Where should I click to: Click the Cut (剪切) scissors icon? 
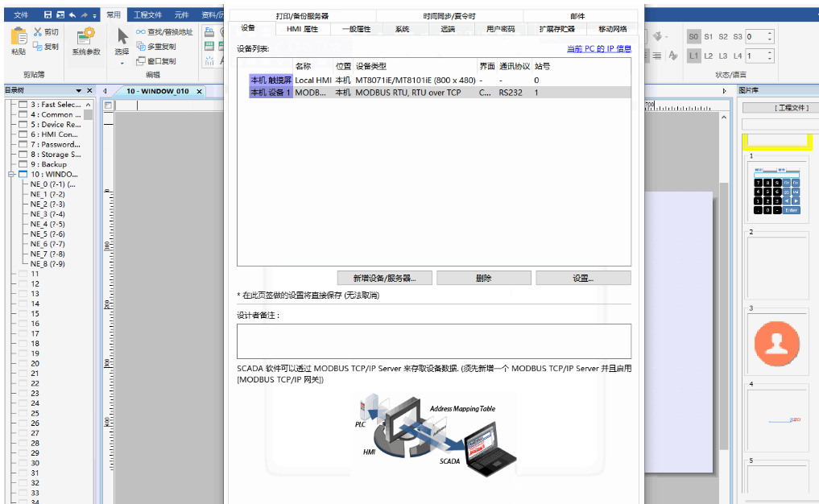click(38, 32)
